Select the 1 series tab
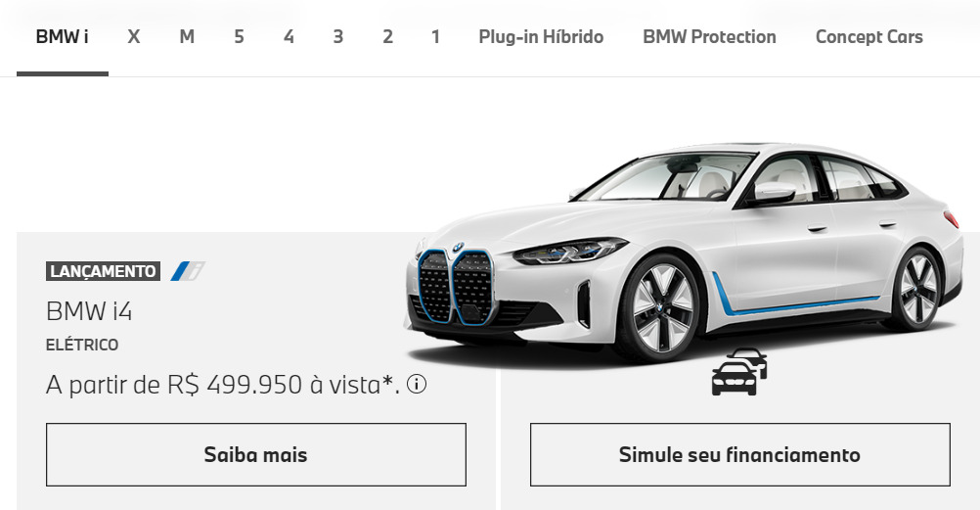Image resolution: width=980 pixels, height=510 pixels. pos(435,37)
